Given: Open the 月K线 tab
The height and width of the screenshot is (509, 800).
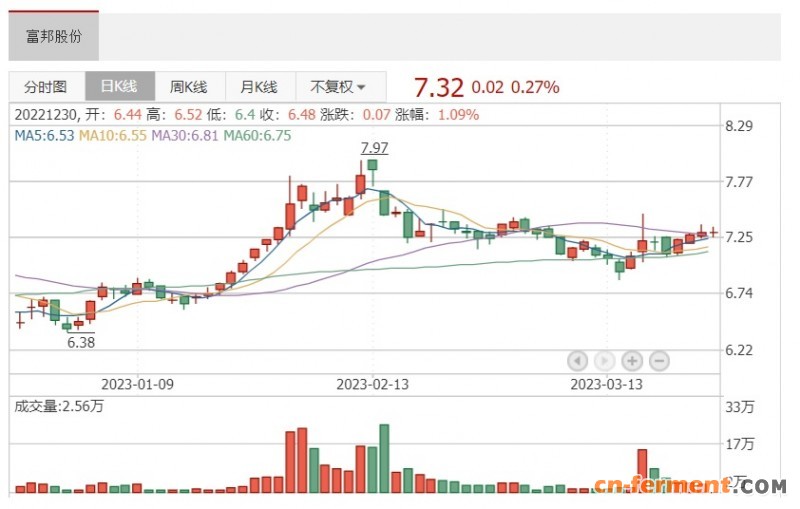Looking at the screenshot, I should pyautogui.click(x=259, y=87).
